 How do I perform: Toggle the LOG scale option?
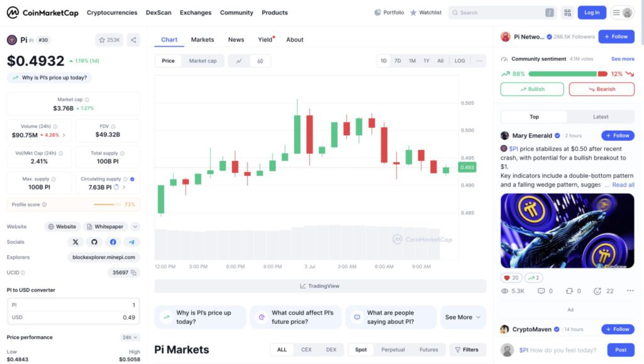coord(460,61)
